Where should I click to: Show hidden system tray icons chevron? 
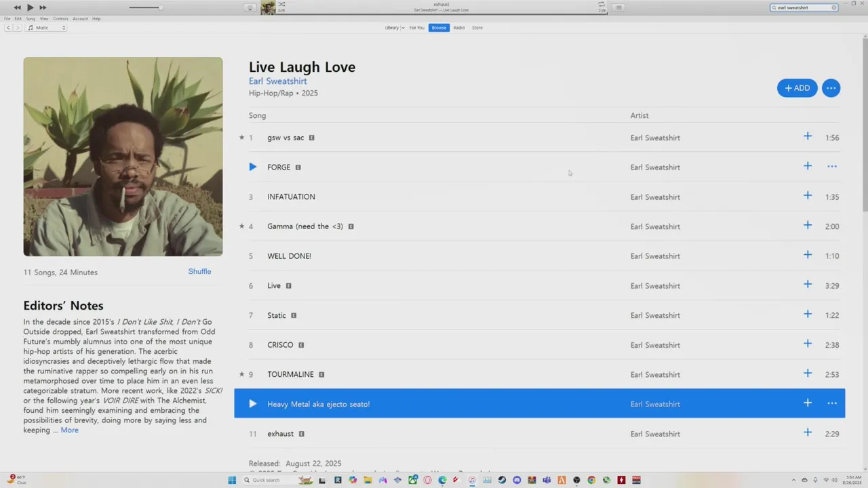(x=794, y=480)
